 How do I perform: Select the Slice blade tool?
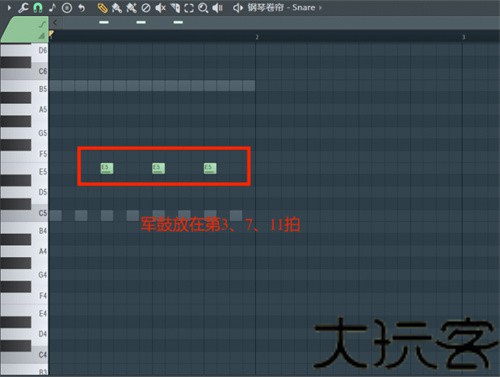click(175, 8)
